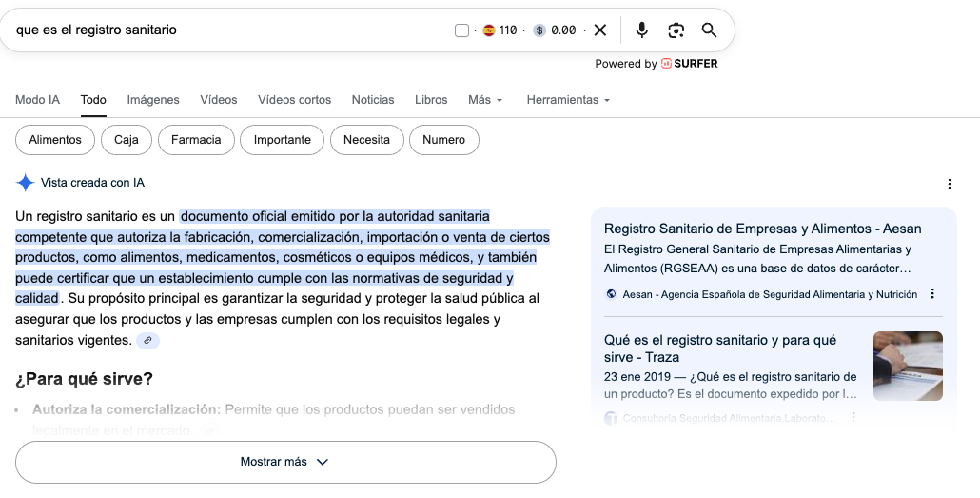Viewport: 980px width, 498px height.
Task: Click into the search query text field
Action: [228, 30]
